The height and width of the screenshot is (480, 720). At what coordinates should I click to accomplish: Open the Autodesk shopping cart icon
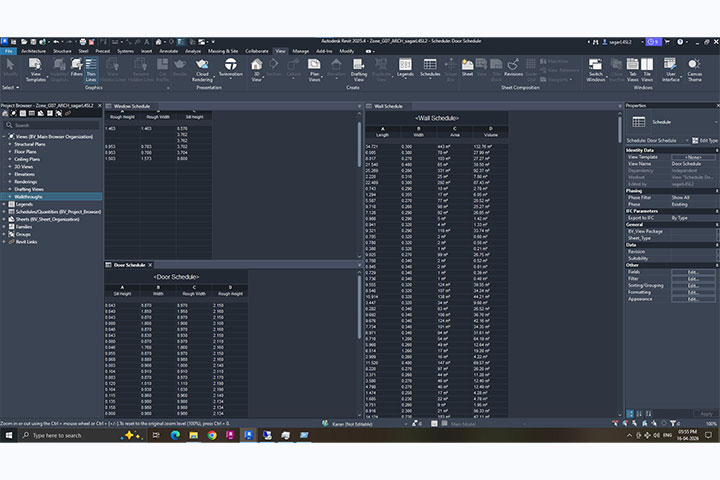pos(667,42)
